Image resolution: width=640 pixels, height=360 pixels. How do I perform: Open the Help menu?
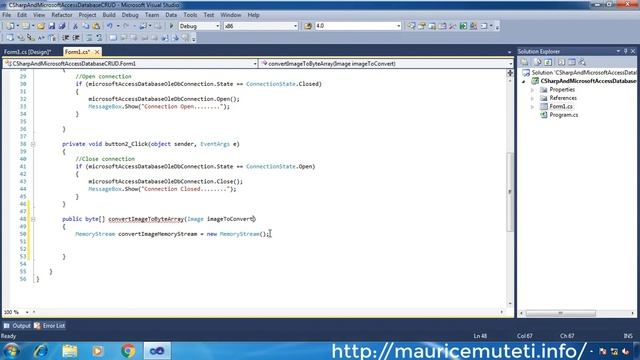(x=253, y=15)
